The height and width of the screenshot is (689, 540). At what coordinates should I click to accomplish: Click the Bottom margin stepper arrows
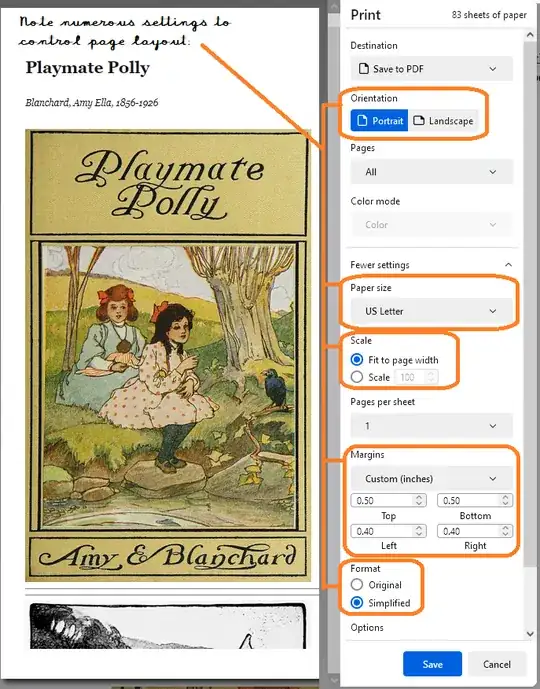click(506, 500)
